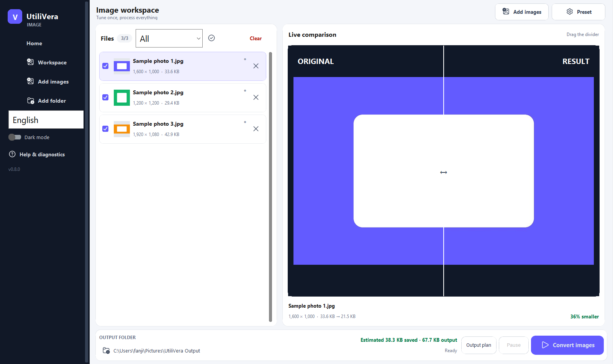Choose Add folder in the sidebar
The image size is (613, 364).
pyautogui.click(x=46, y=101)
